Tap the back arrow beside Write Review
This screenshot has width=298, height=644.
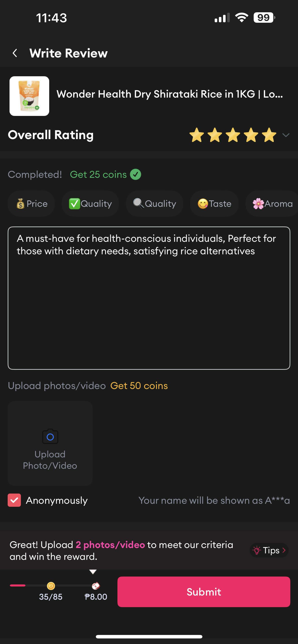pyautogui.click(x=15, y=53)
